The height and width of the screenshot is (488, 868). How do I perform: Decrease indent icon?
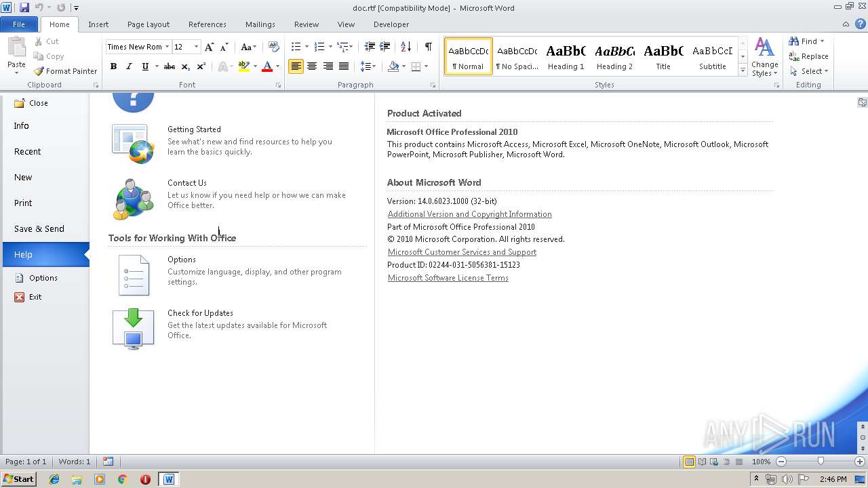(370, 47)
